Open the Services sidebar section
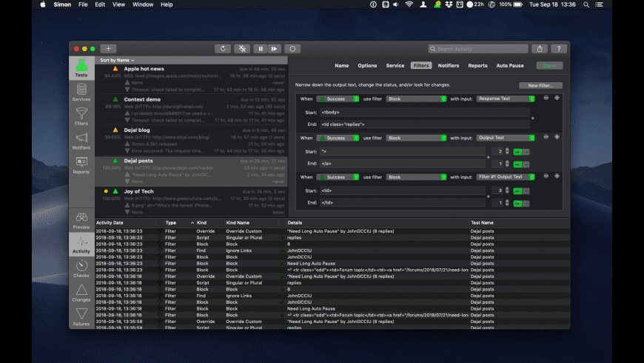This screenshot has height=363, width=644. [81, 92]
